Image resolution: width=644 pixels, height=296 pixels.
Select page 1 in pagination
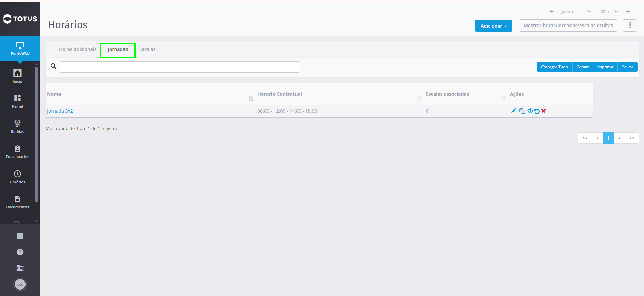(x=608, y=138)
